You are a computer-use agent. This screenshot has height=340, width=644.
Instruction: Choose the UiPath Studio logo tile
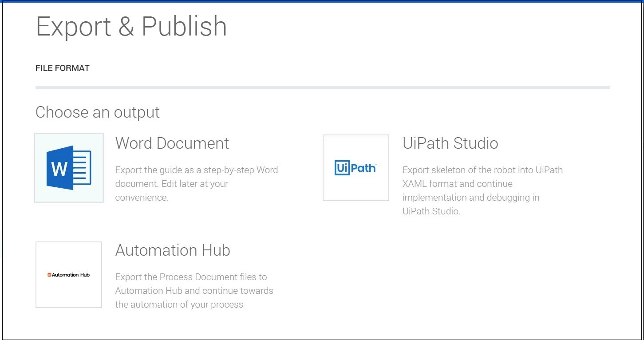[356, 168]
